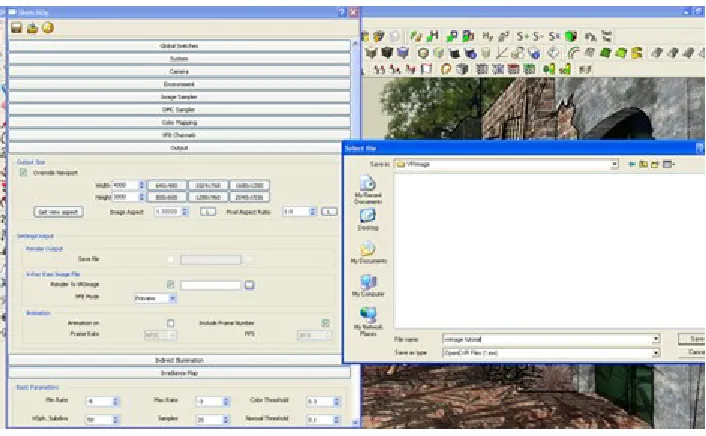The height and width of the screenshot is (436, 706).
Task: Click the Pixel Aspect Ratio lock button
Action: (x=329, y=212)
